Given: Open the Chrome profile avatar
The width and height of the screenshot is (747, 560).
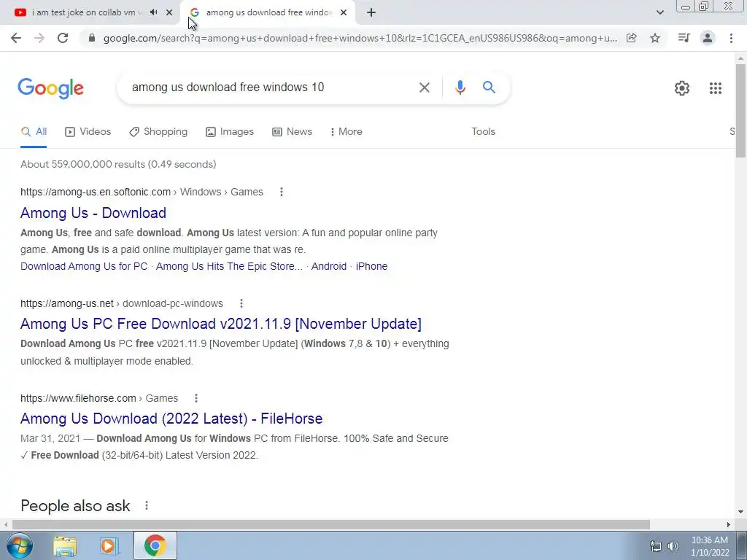Looking at the screenshot, I should pyautogui.click(x=708, y=38).
